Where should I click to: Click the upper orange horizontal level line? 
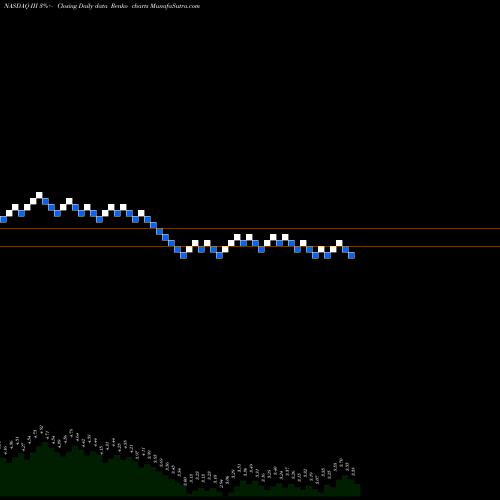point(250,229)
